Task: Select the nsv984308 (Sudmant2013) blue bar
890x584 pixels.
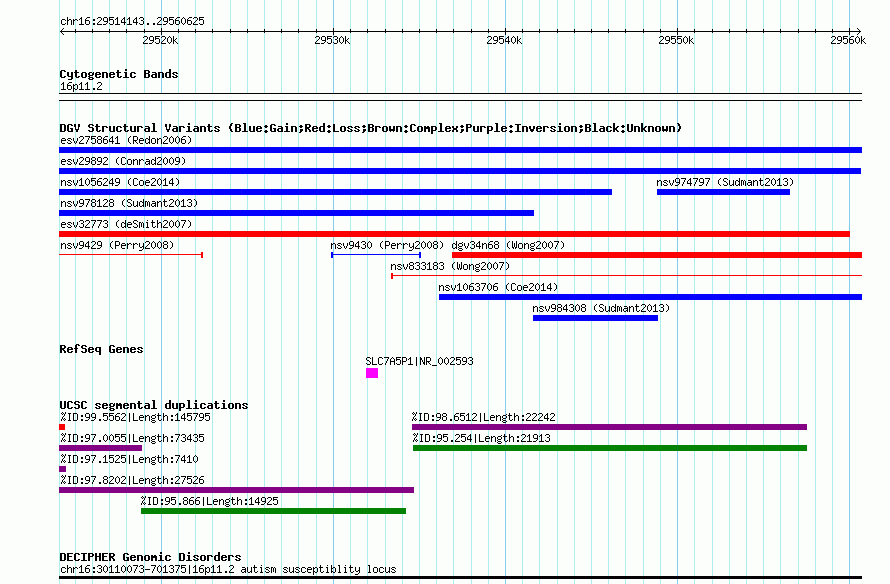Action: pyautogui.click(x=595, y=318)
